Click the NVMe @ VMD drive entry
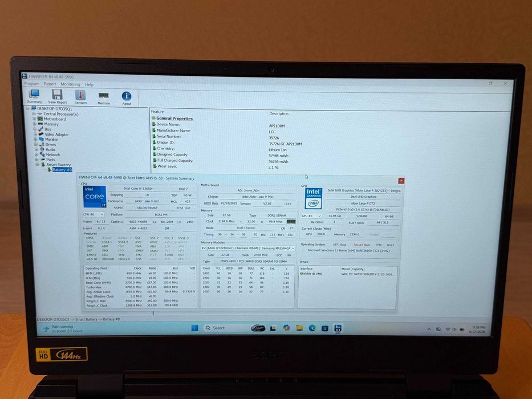 [311, 274]
